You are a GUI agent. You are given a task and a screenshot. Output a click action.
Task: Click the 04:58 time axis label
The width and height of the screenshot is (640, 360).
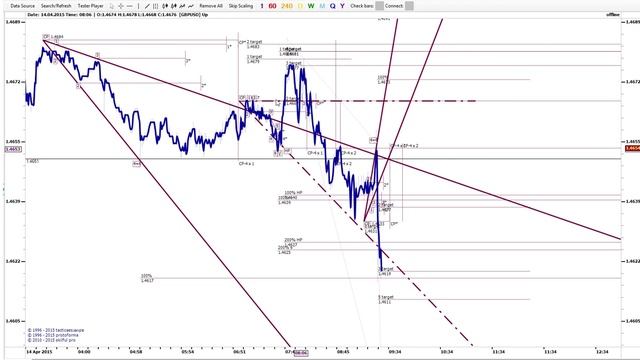point(136,351)
